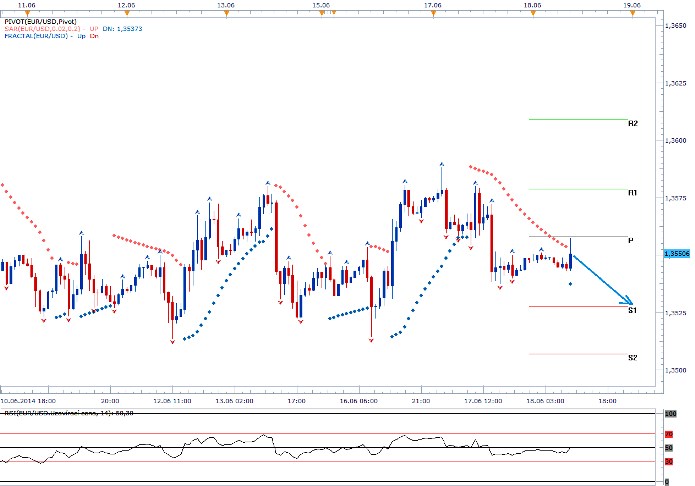Click the orange marker under date 13.06

coord(226,13)
